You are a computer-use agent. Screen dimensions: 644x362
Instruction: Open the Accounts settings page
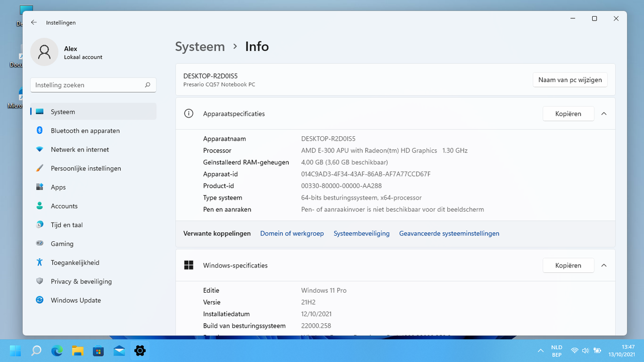[x=93, y=206]
